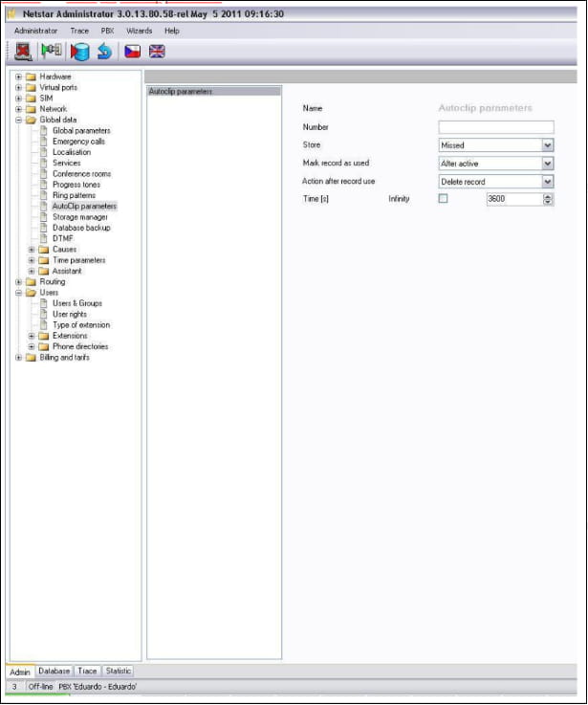Select Progress tones in the tree
The height and width of the screenshot is (705, 588).
76,185
